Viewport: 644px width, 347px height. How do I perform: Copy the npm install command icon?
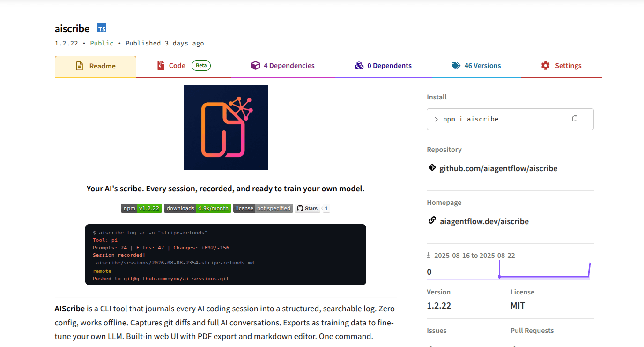click(x=575, y=118)
